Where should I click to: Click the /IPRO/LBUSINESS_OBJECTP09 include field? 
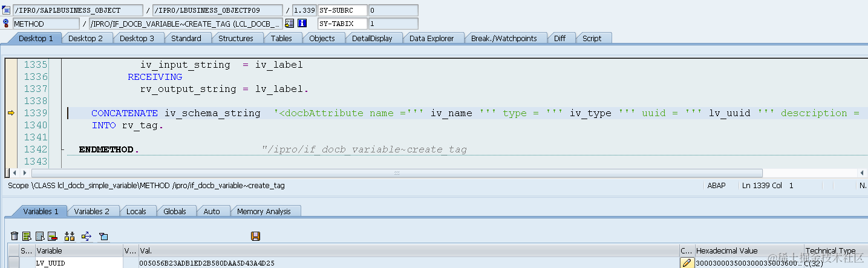(218, 10)
